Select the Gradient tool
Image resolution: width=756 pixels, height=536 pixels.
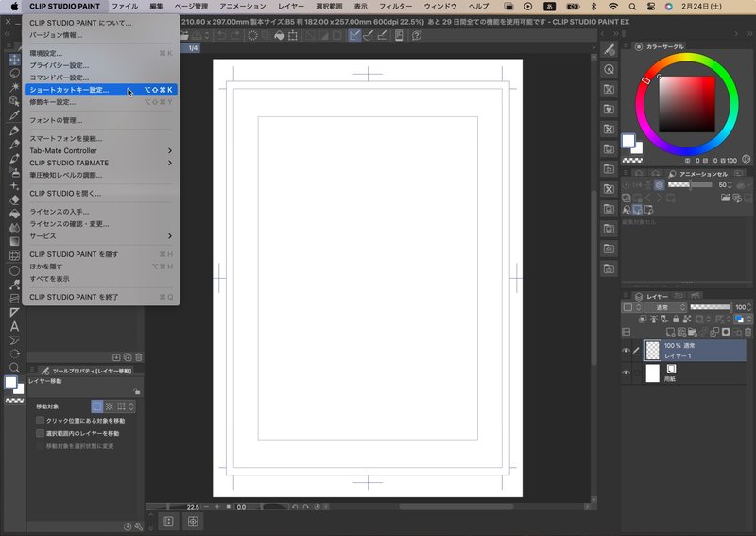point(14,241)
